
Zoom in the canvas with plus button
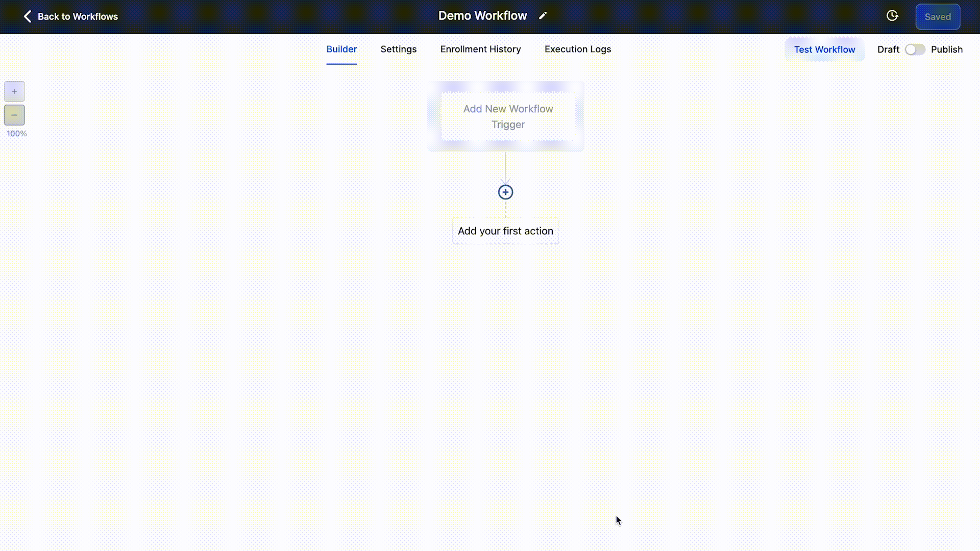pos(14,91)
